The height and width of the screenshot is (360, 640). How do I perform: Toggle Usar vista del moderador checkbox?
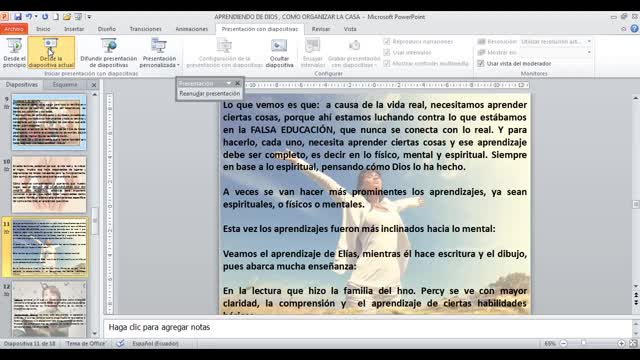[x=481, y=63]
